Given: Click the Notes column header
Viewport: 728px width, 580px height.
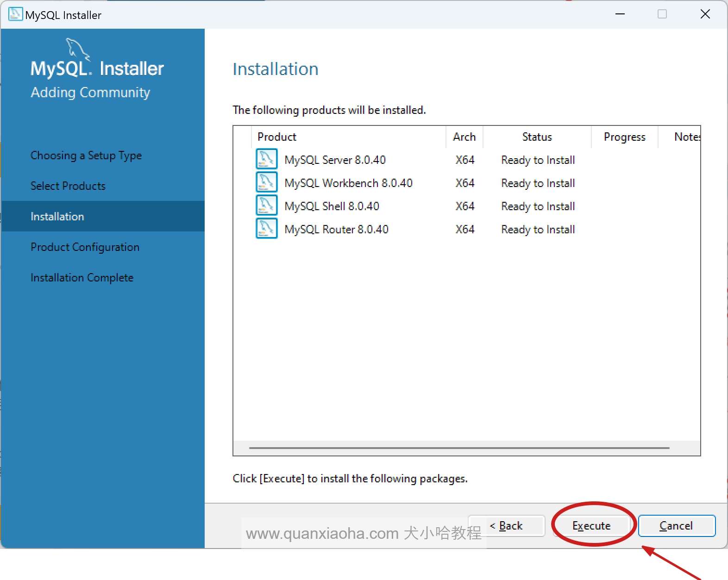Looking at the screenshot, I should point(679,137).
